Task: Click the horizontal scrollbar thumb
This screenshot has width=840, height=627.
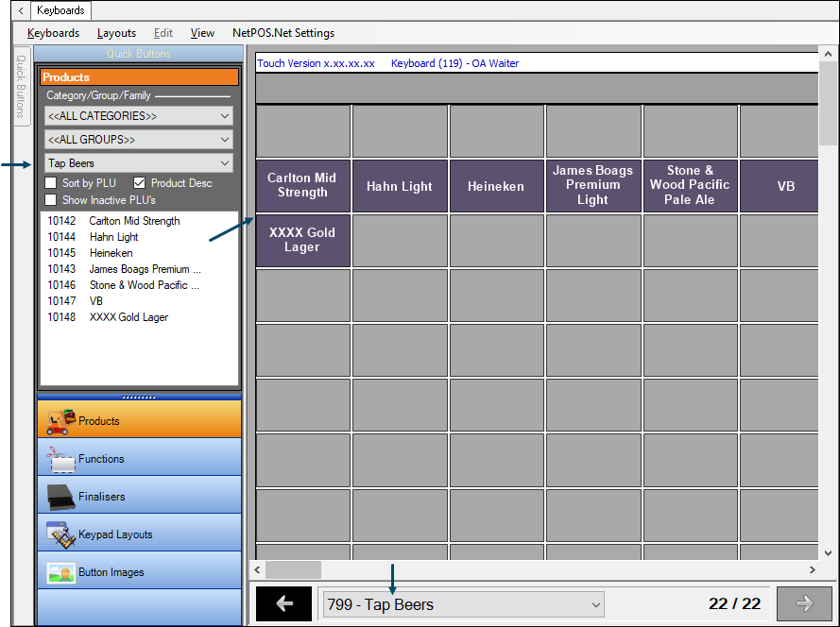Action: (x=293, y=570)
